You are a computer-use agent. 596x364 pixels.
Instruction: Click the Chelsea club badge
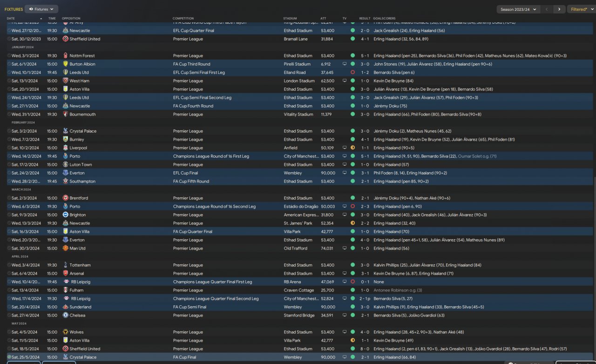click(x=65, y=316)
